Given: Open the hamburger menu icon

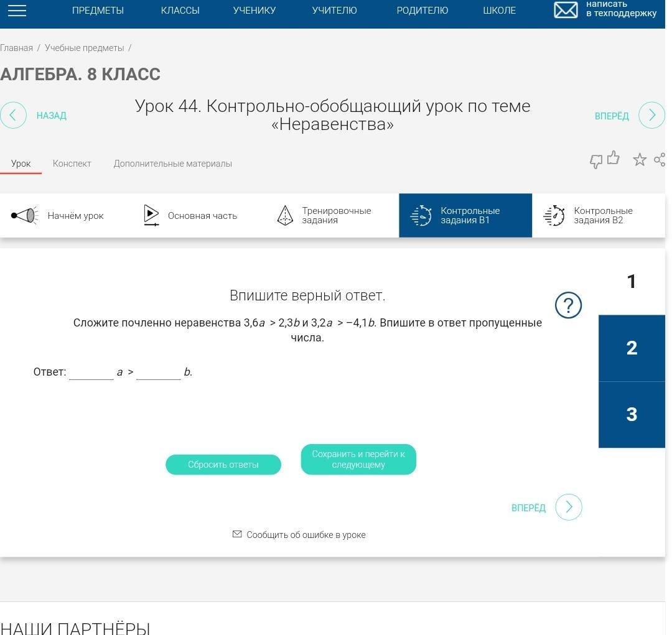Looking at the screenshot, I should [17, 11].
